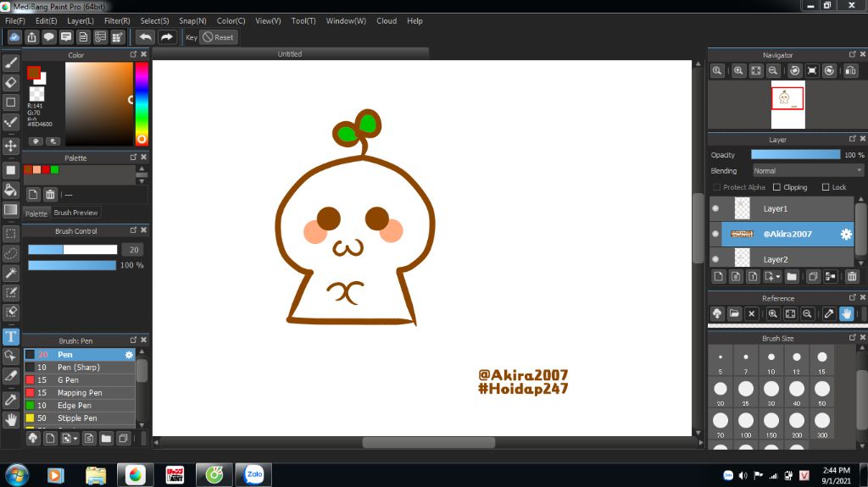
Task: Choose the Move tool
Action: pyautogui.click(x=10, y=146)
